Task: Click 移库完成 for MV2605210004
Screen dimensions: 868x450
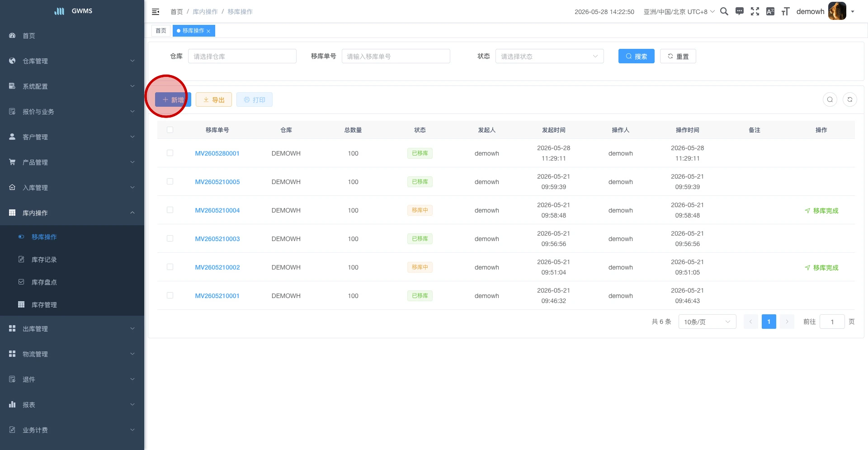Action: [821, 210]
